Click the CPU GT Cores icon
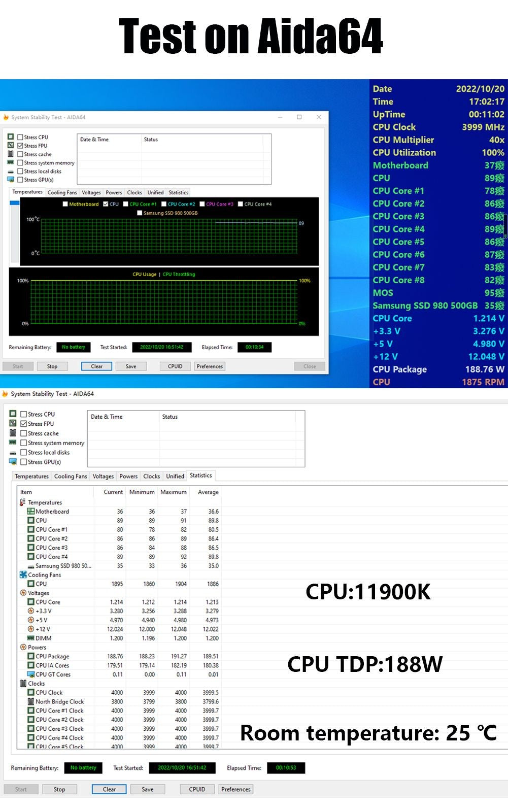The width and height of the screenshot is (508, 812). tap(31, 674)
